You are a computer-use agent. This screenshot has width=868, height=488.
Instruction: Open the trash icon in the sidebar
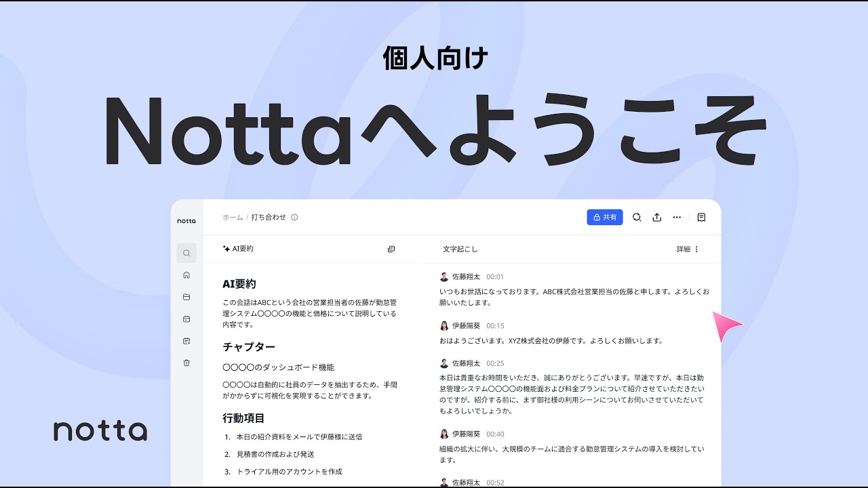186,363
